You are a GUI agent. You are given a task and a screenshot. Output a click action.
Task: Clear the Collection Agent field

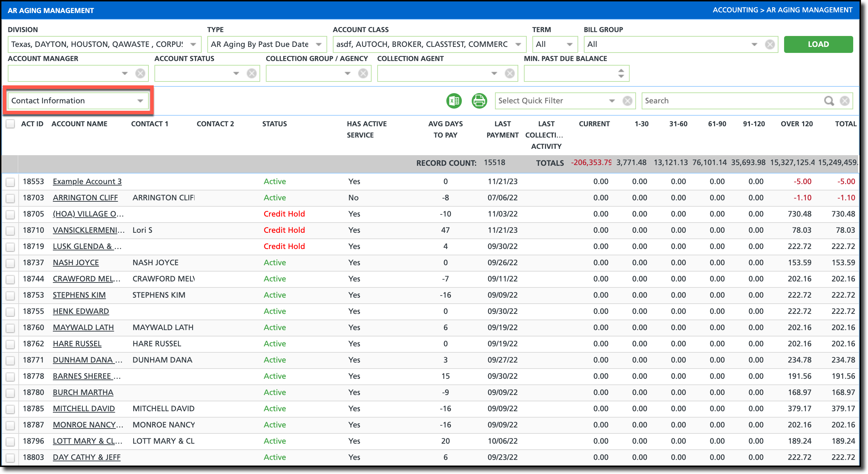click(509, 73)
